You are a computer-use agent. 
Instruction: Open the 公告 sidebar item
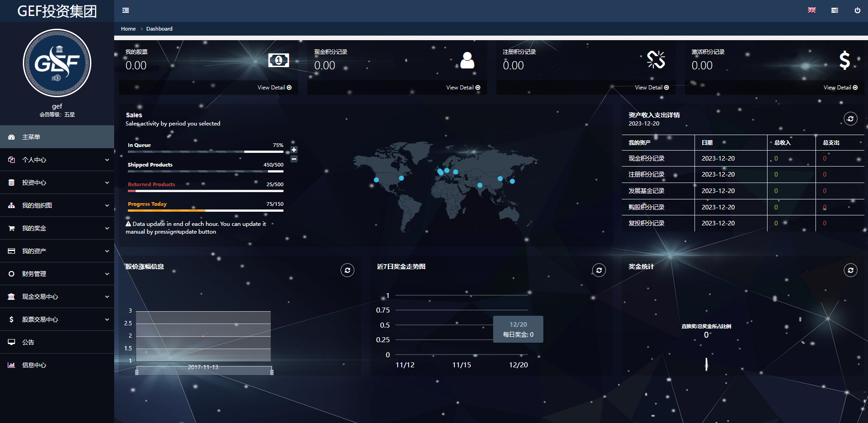tap(57, 342)
